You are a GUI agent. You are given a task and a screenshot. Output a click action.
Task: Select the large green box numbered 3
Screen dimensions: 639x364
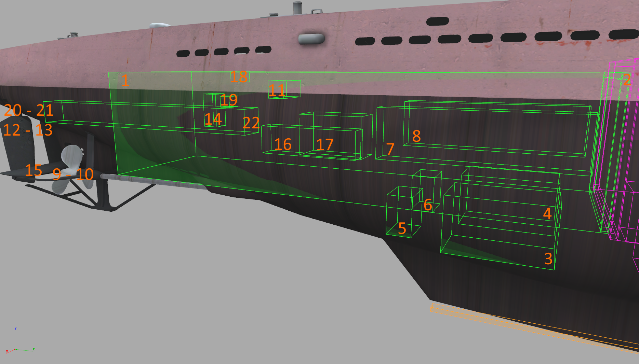point(501,226)
